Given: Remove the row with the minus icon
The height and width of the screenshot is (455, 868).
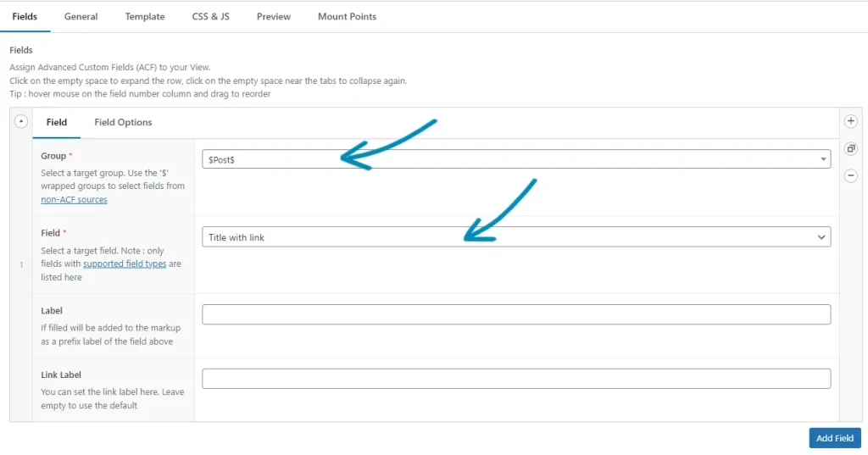Looking at the screenshot, I should tap(851, 176).
